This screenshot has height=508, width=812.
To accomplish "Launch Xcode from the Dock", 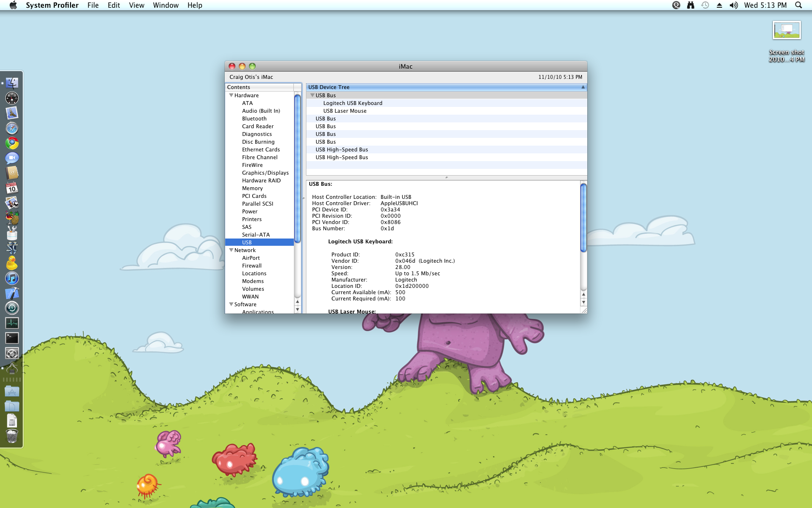I will 12,293.
